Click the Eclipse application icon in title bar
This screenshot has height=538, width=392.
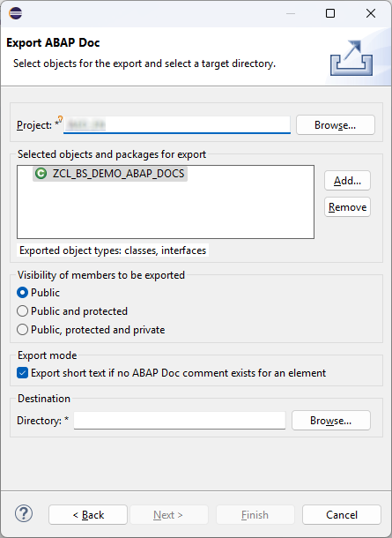[16, 13]
